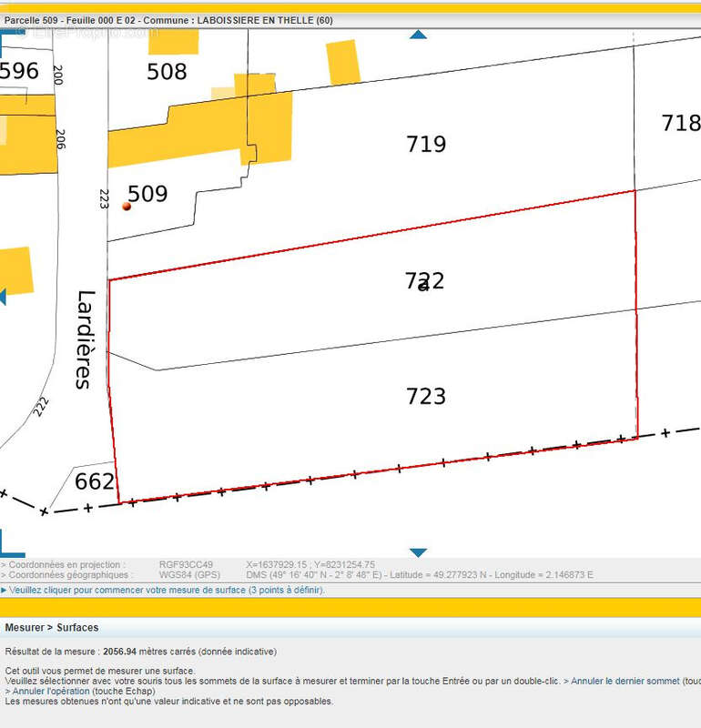Image resolution: width=701 pixels, height=728 pixels.
Task: Click 'Veuillez cliquer pour commencer votre mesure' prompt
Action: pos(166,590)
